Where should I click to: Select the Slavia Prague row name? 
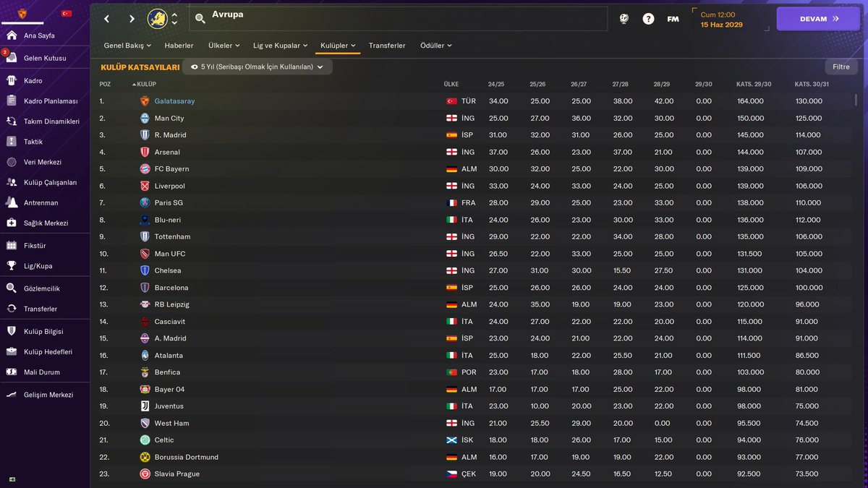click(x=177, y=474)
